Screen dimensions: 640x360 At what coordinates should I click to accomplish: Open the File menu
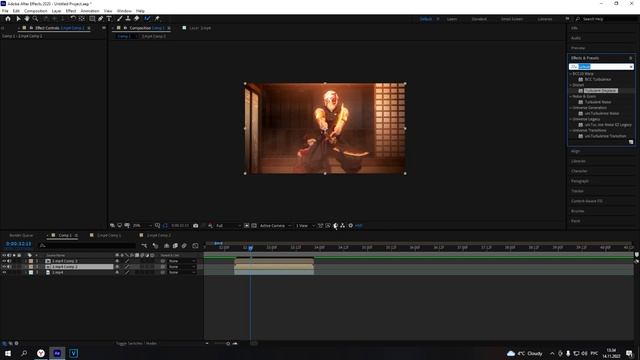(x=5, y=11)
